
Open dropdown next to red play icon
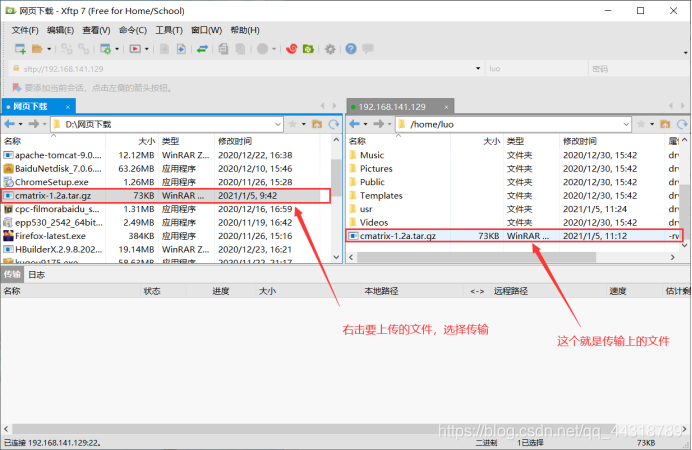click(147, 49)
